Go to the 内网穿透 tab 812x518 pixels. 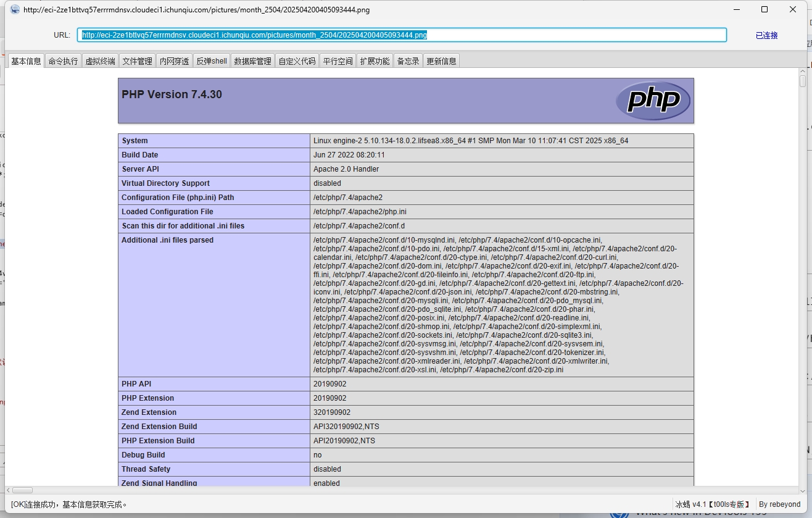point(174,61)
